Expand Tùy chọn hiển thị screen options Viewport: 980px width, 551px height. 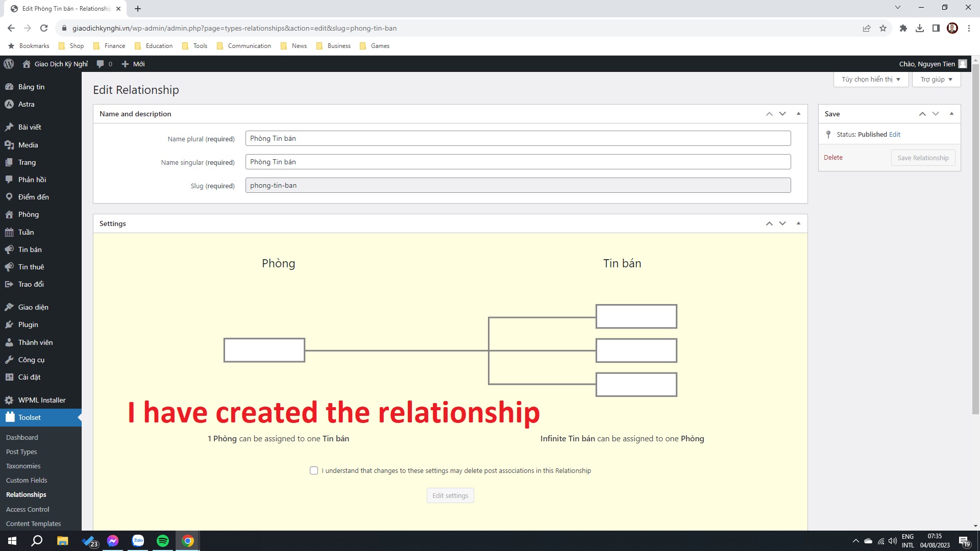pyautogui.click(x=871, y=79)
